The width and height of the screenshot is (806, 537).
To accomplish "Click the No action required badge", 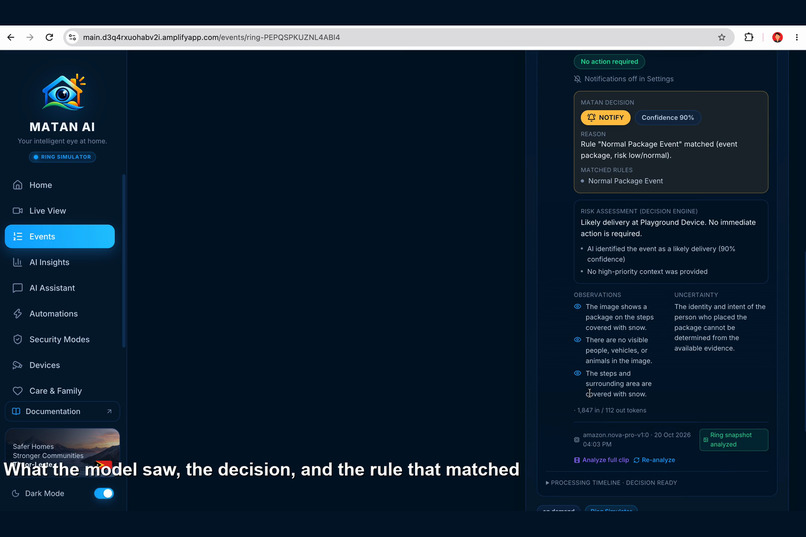I will pos(609,62).
